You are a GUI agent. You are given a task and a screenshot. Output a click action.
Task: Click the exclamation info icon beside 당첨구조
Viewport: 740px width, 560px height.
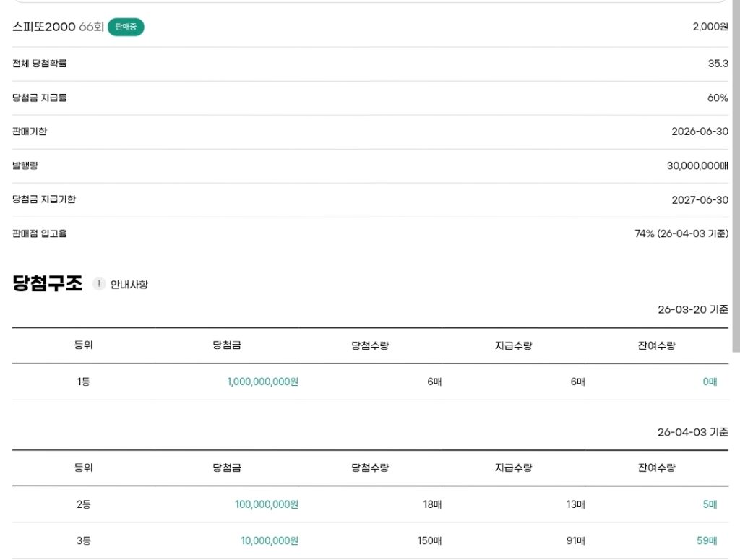pyautogui.click(x=99, y=284)
